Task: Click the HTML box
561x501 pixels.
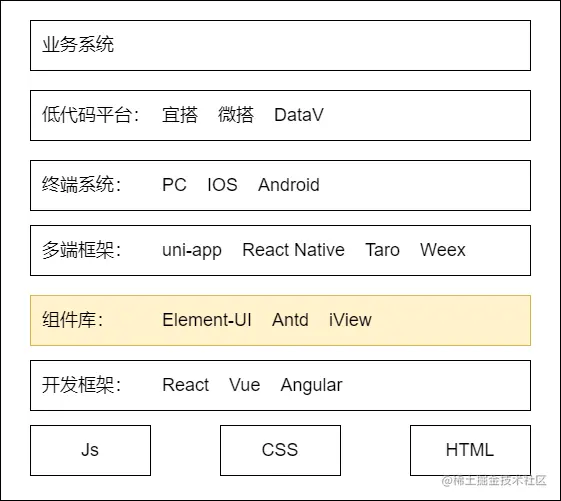Action: pyautogui.click(x=470, y=450)
